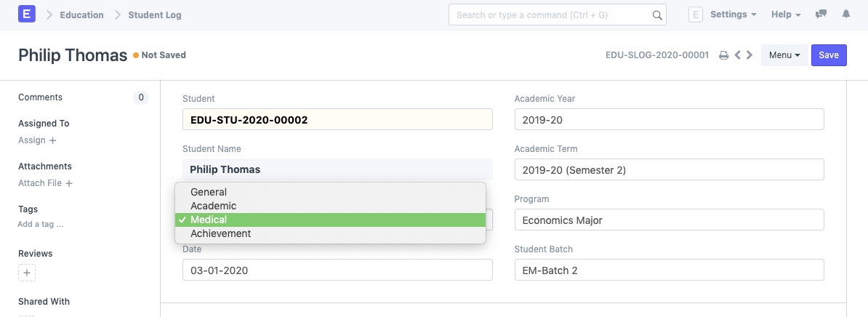Select the checked Medical option

[x=209, y=220]
